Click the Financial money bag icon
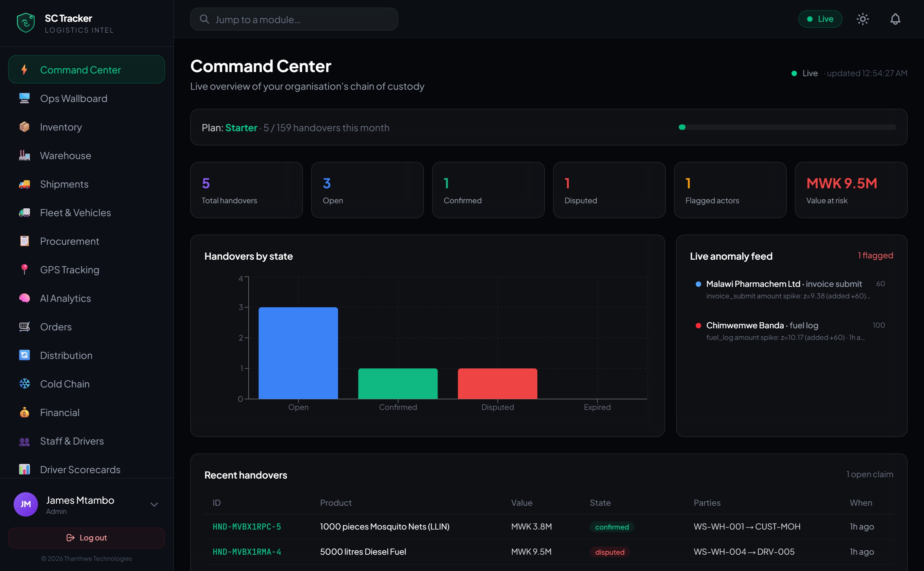 24,412
